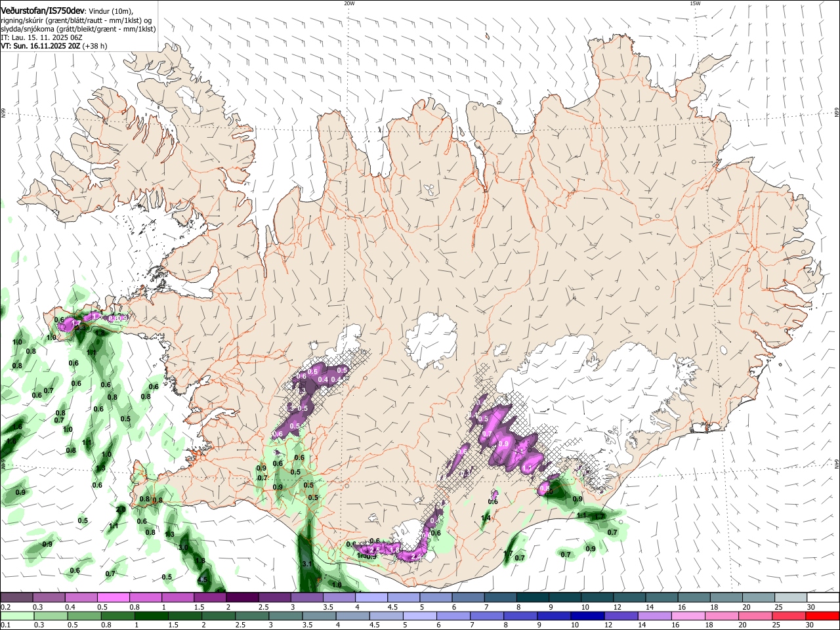Pick the upper legend swatch starting at 1.5
840x630 pixels.
point(209,598)
